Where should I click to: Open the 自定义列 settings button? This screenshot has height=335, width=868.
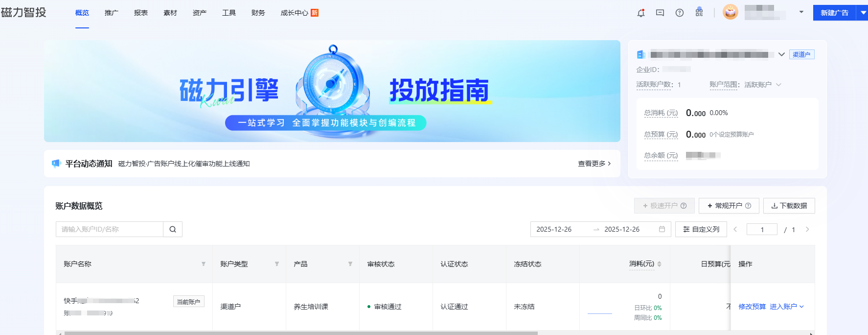pos(701,229)
